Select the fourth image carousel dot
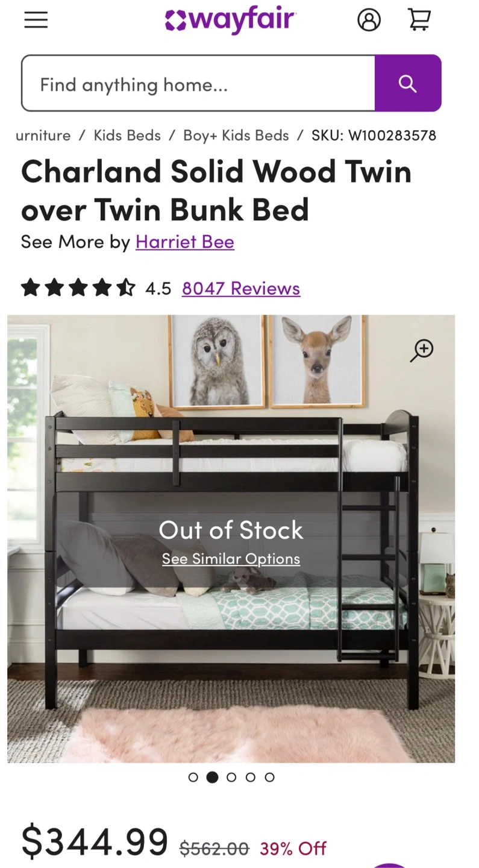The width and height of the screenshot is (479, 868). click(251, 778)
